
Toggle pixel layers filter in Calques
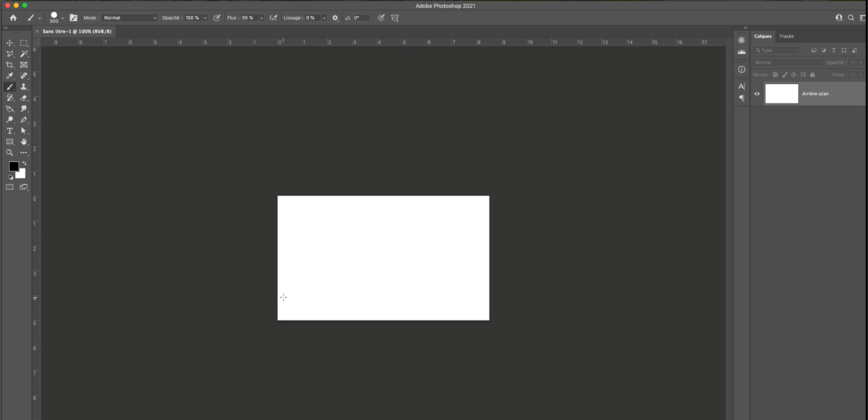pos(814,51)
